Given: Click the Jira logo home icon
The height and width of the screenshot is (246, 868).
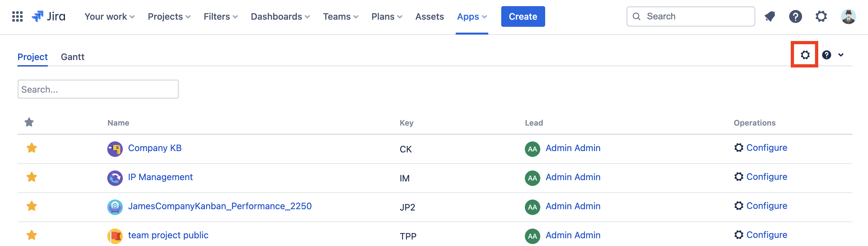Looking at the screenshot, I should pyautogui.click(x=38, y=16).
